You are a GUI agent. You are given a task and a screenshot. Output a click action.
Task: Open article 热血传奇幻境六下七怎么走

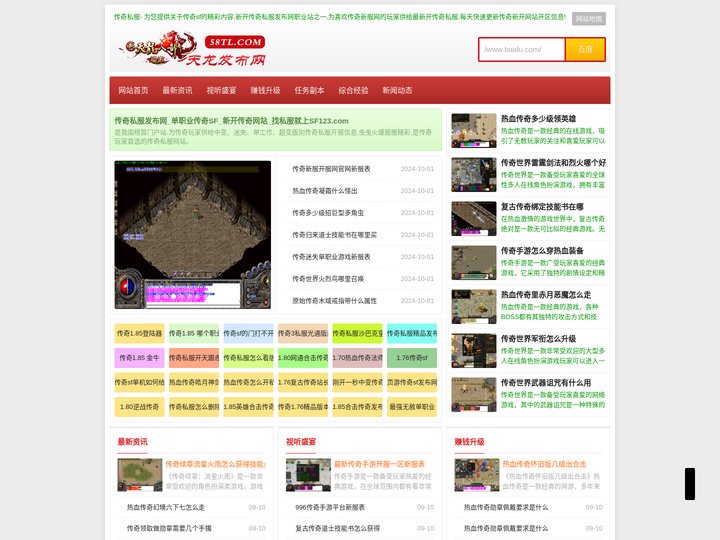pos(166,507)
